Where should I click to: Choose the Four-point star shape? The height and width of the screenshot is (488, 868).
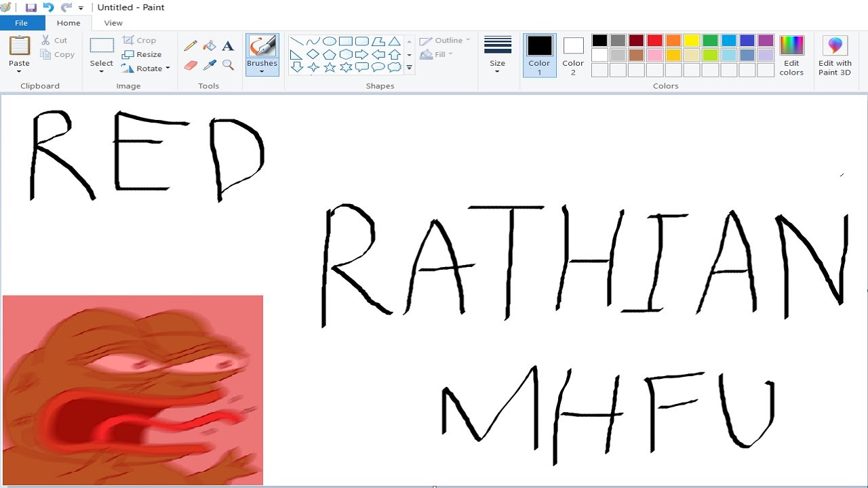point(313,67)
